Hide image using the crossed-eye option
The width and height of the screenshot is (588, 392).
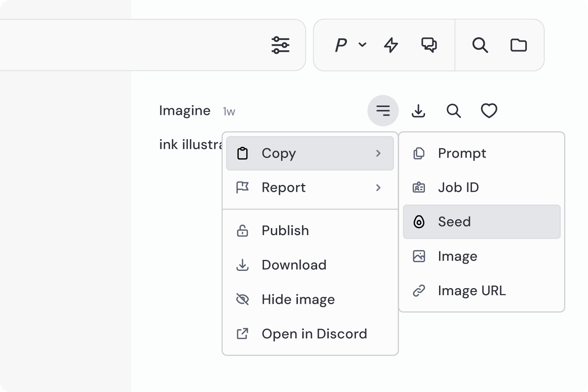(298, 299)
